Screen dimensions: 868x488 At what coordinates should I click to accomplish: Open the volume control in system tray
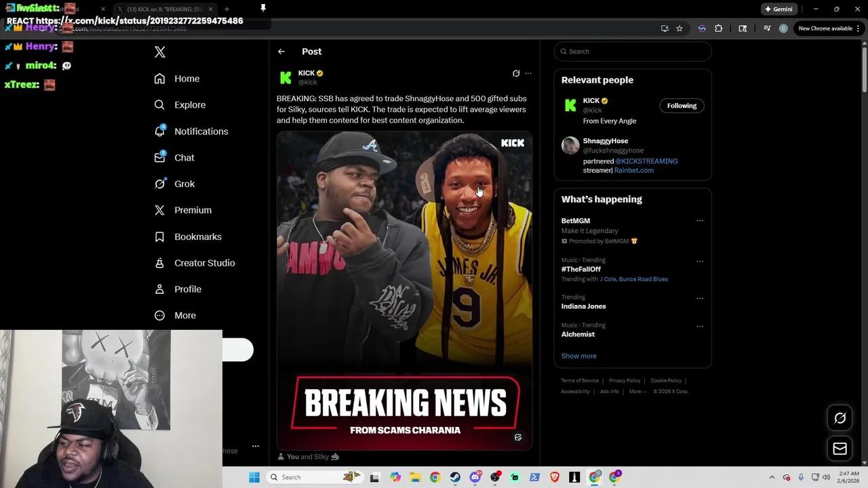[826, 477]
